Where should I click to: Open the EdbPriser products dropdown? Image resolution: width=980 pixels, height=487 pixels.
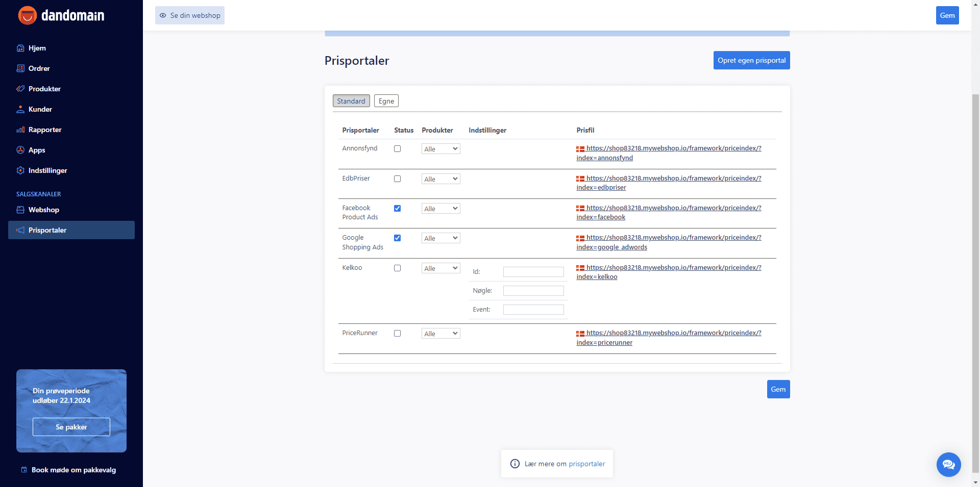440,179
